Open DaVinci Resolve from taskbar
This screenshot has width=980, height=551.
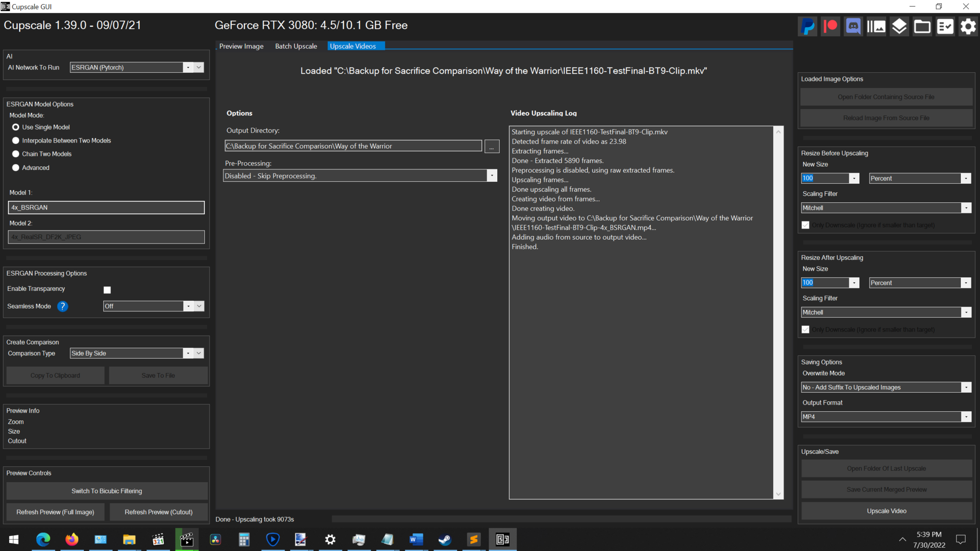pyautogui.click(x=215, y=540)
